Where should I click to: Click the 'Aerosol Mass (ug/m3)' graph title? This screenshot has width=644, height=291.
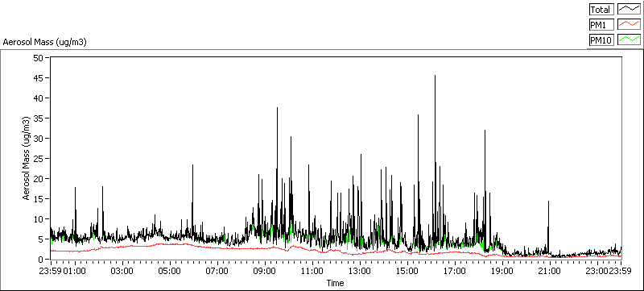pos(45,42)
